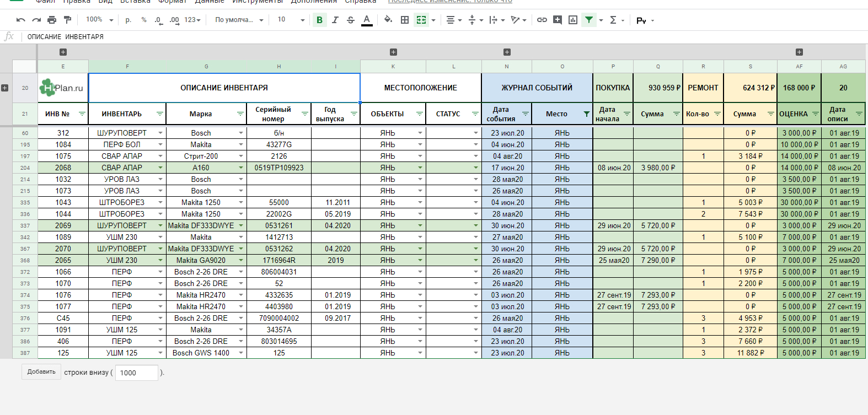Redo the last undone action
This screenshot has width=868, height=415.
tap(36, 20)
